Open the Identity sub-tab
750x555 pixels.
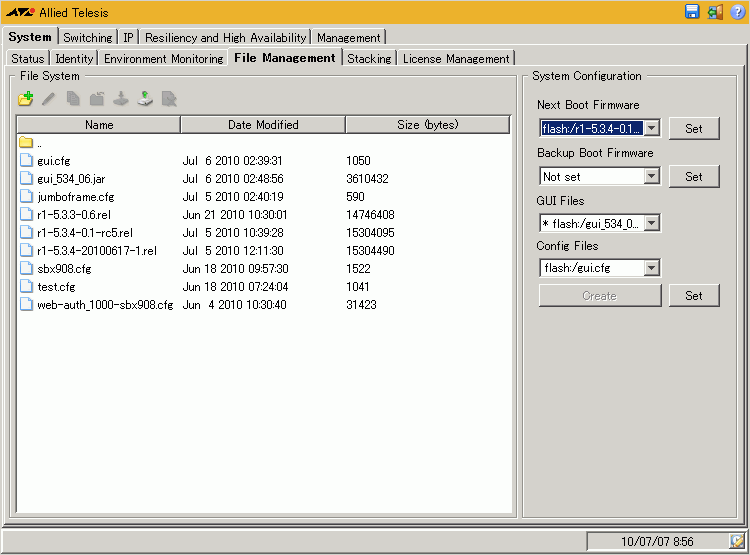(x=74, y=58)
